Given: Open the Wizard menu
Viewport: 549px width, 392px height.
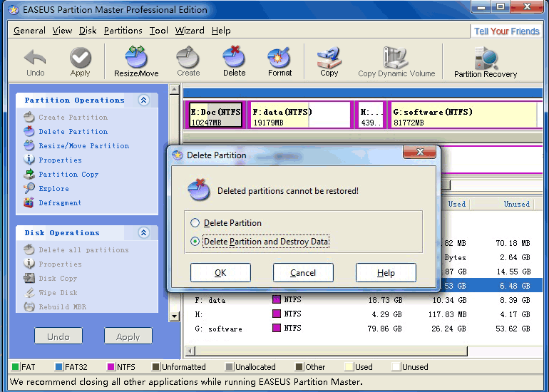Looking at the screenshot, I should [x=190, y=31].
